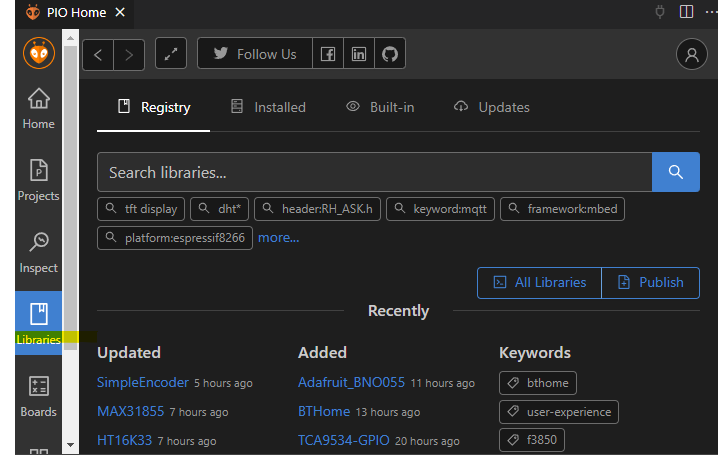Click the 'dht*' search suggestion
The width and height of the screenshot is (718, 455).
[x=219, y=209]
